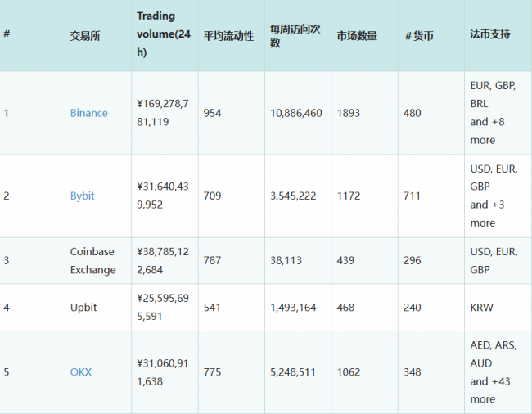Open the Bybit exchange link
The image size is (532, 414).
tap(82, 196)
